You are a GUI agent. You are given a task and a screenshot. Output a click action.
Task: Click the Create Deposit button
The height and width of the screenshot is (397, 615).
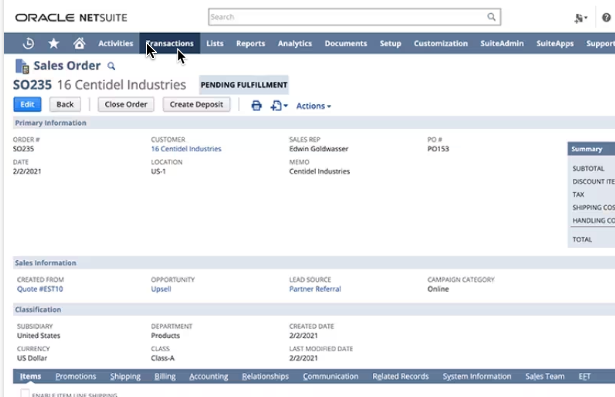pyautogui.click(x=197, y=104)
